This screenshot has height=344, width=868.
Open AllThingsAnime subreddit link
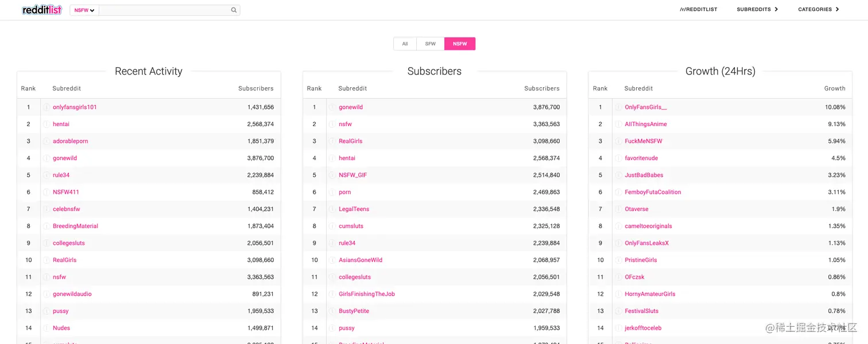646,124
